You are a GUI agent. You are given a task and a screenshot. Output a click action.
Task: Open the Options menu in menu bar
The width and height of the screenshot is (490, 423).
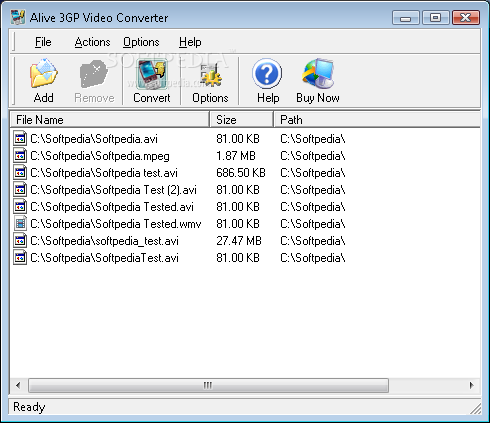141,42
